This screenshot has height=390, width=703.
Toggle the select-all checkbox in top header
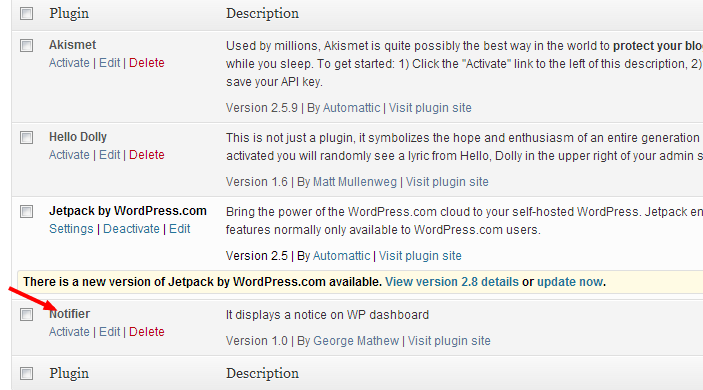[x=26, y=13]
